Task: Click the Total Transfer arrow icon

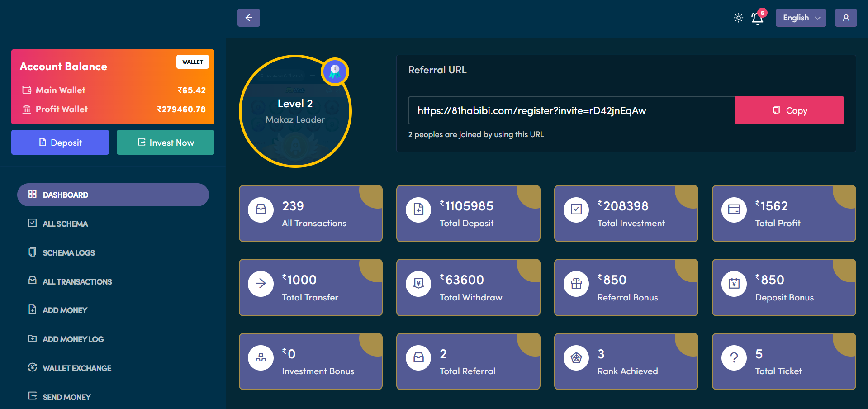Action: click(x=261, y=284)
